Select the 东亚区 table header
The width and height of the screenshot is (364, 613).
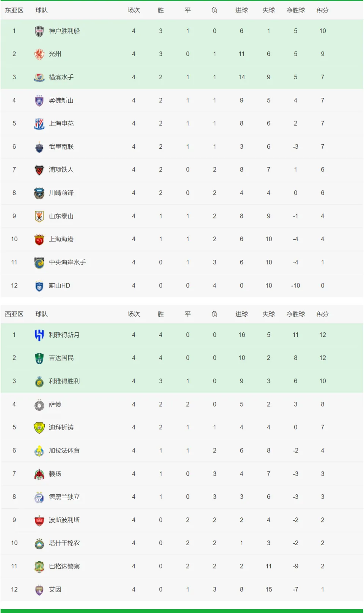(14, 10)
